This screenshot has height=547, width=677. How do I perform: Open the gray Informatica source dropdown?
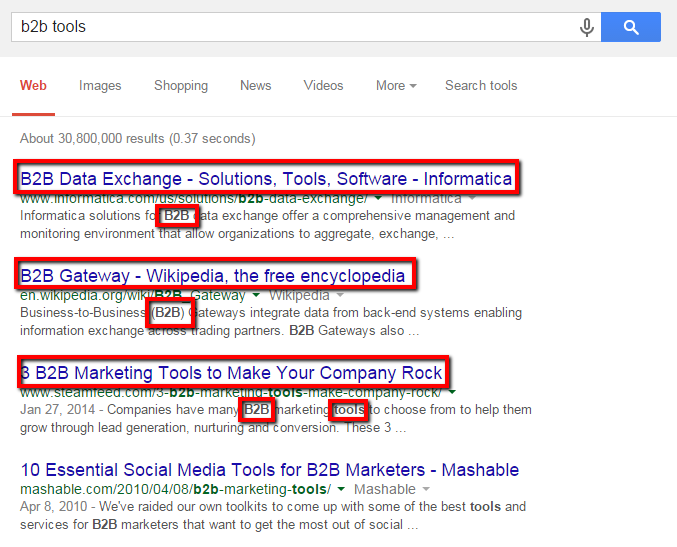pyautogui.click(x=433, y=199)
